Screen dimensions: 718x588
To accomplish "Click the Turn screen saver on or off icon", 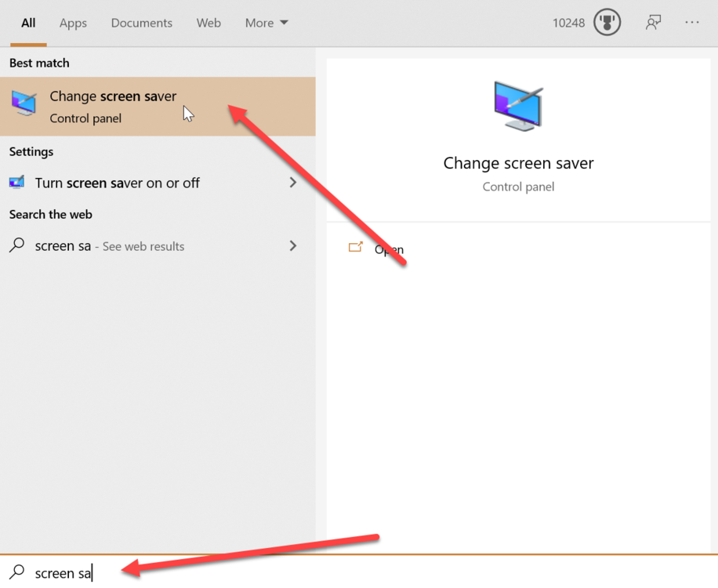I will click(x=17, y=183).
